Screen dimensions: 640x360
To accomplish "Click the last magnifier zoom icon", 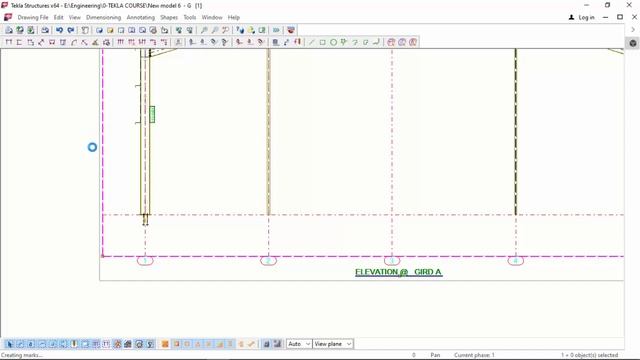I will 225,30.
